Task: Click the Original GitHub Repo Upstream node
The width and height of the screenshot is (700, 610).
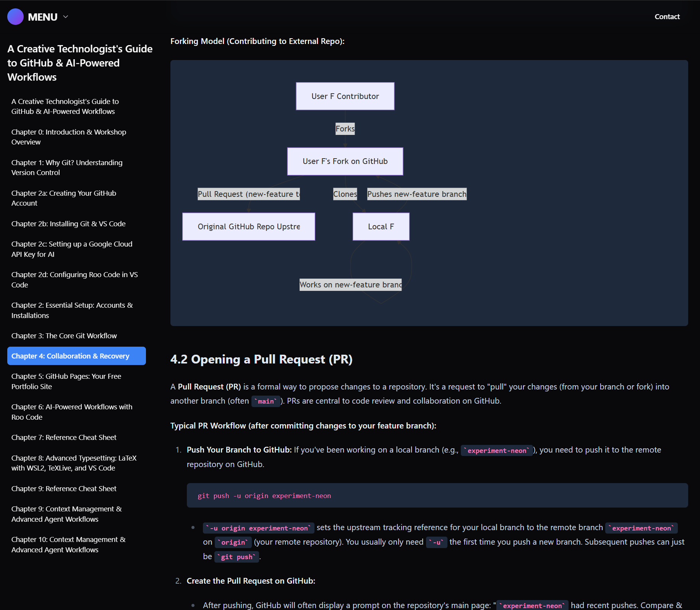Action: 249,227
